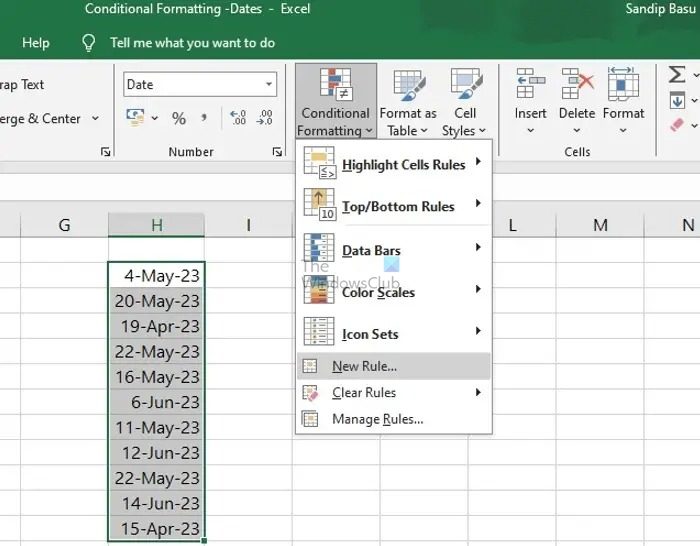Click Tell me what you want to do
This screenshot has height=546, width=700.
192,43
